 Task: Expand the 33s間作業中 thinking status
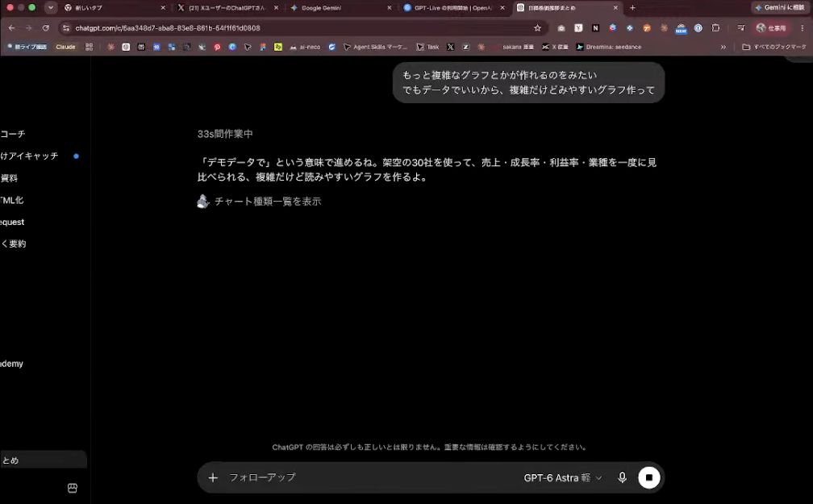tap(225, 134)
